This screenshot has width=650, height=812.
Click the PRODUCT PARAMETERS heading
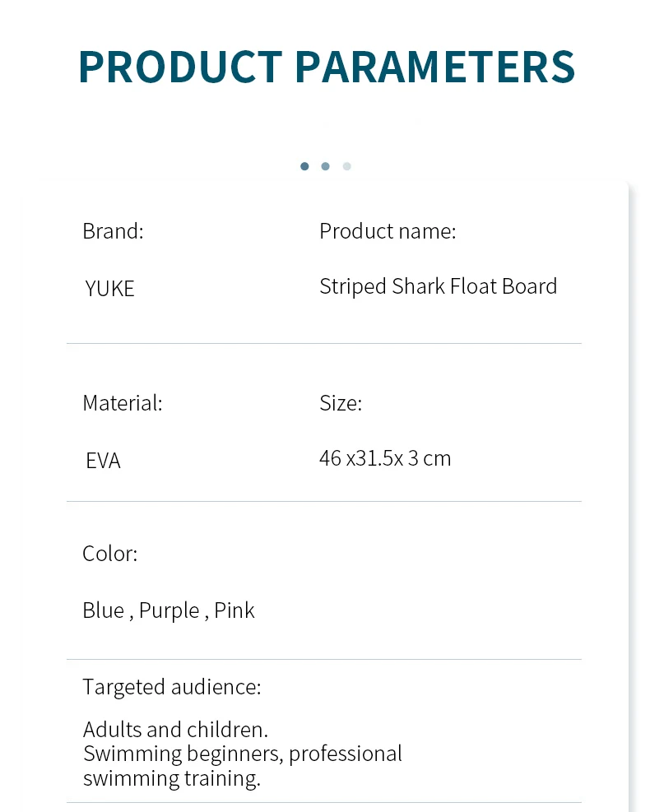click(x=327, y=67)
